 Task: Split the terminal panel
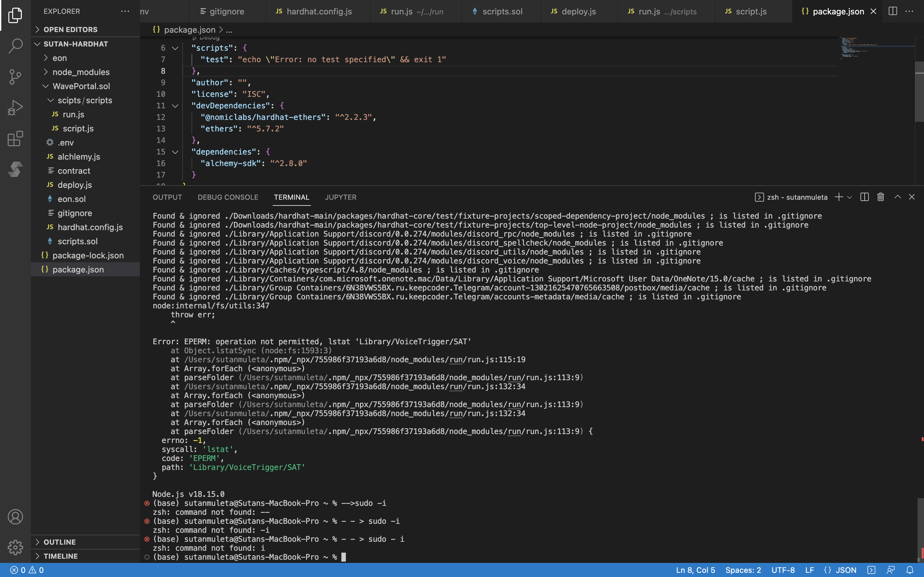click(x=864, y=197)
